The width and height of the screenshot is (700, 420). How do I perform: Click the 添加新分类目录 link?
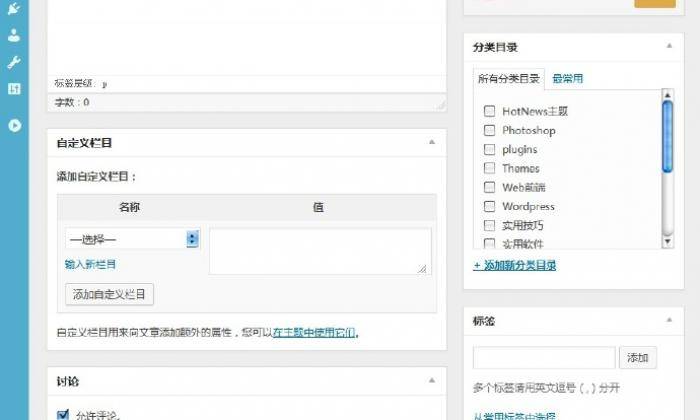point(514,265)
